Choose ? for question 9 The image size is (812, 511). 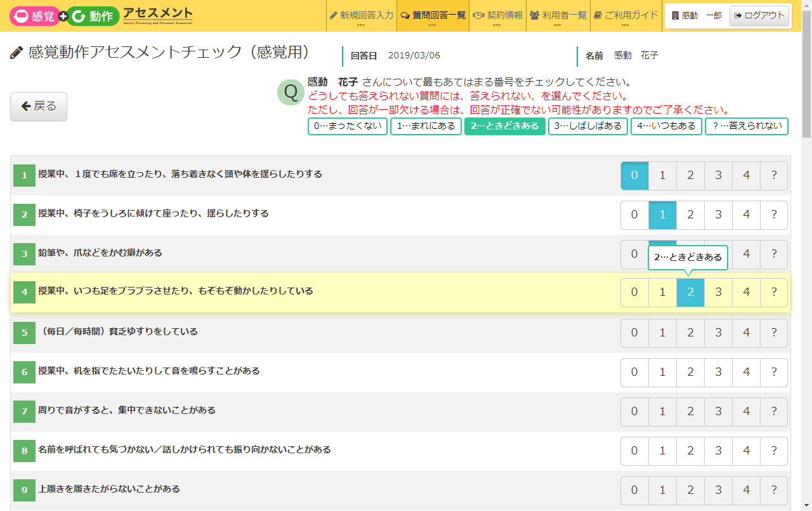tap(774, 491)
